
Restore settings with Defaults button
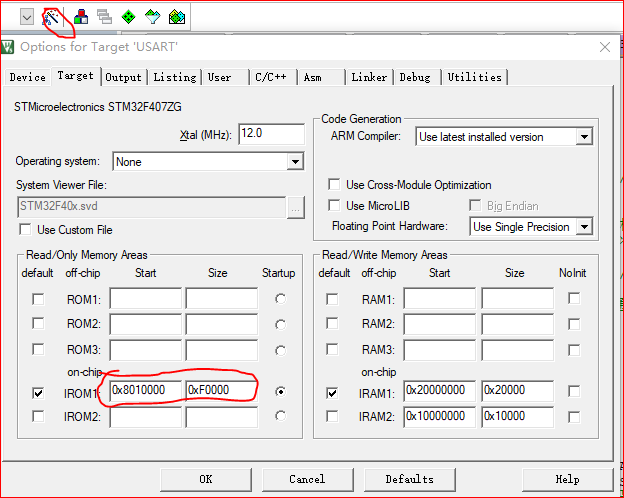tap(410, 479)
